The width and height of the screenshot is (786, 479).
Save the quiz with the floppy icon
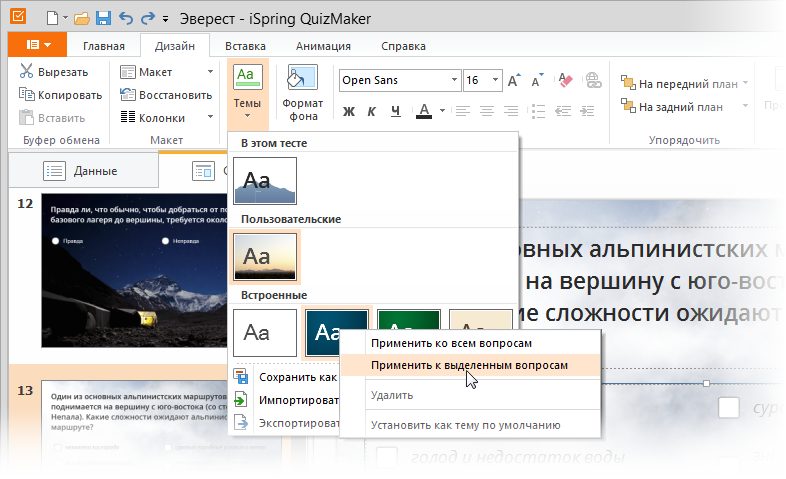click(103, 19)
